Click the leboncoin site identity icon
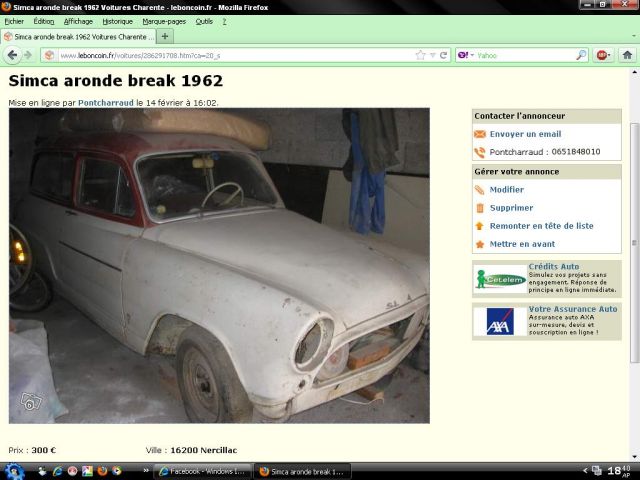This screenshot has width=640, height=480. pyautogui.click(x=49, y=55)
